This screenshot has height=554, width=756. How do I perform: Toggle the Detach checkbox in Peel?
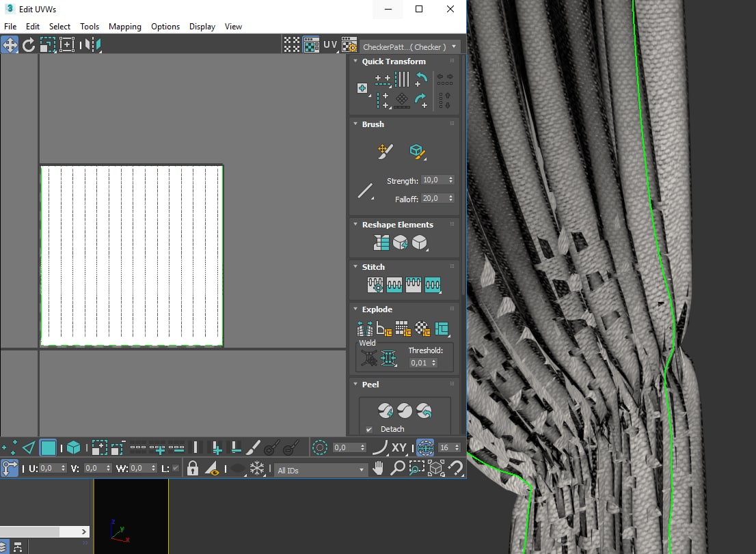pos(369,430)
